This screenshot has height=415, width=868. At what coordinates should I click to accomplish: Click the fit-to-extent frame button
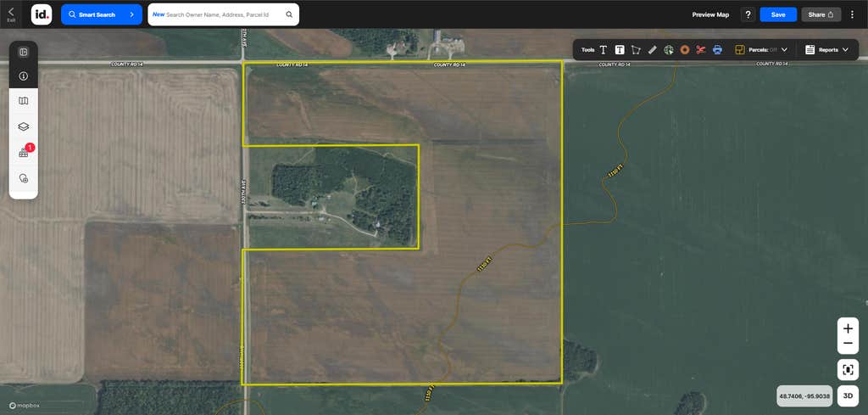(x=848, y=369)
